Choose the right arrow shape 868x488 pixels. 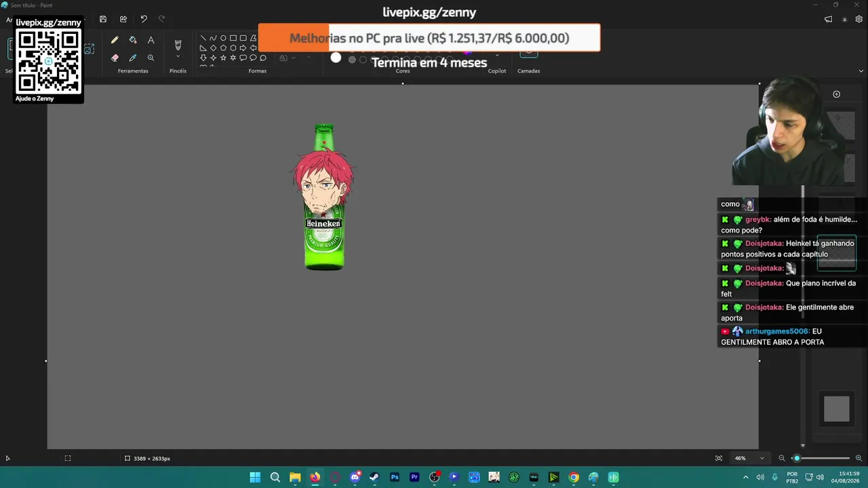[x=243, y=48]
